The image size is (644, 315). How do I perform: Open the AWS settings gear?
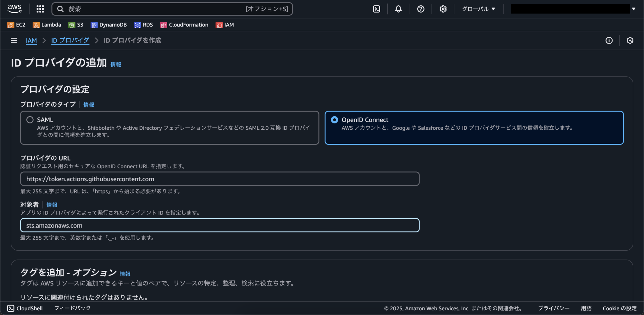[443, 9]
